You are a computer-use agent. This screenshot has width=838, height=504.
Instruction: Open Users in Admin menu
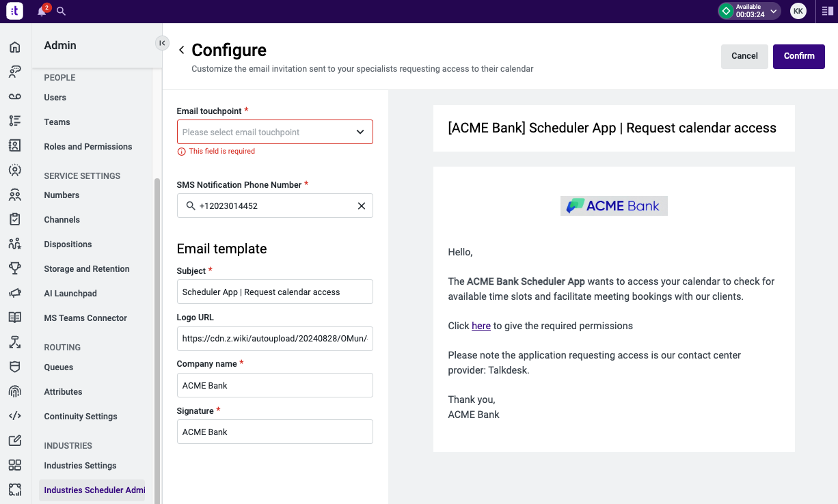pos(55,97)
